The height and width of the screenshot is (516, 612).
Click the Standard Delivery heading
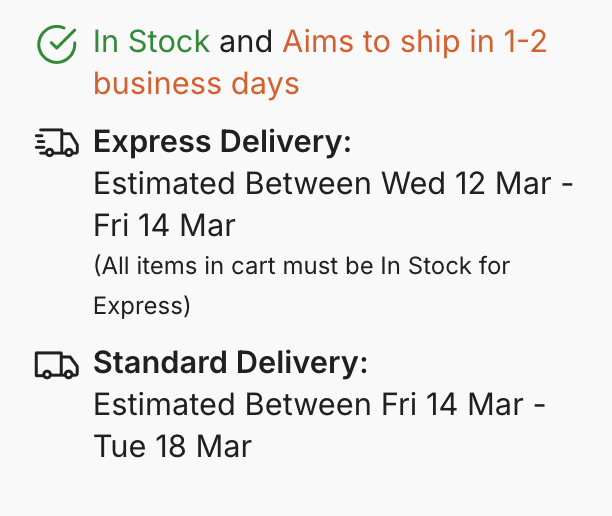click(230, 363)
